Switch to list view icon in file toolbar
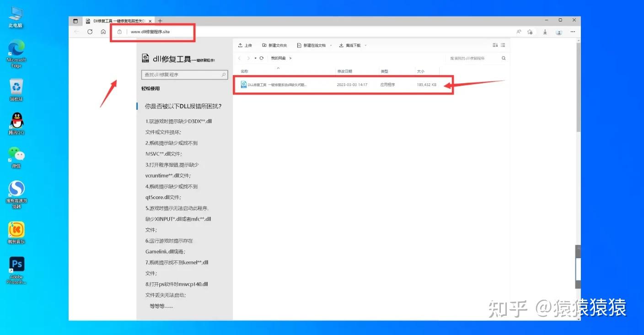The image size is (644, 335). (x=503, y=45)
